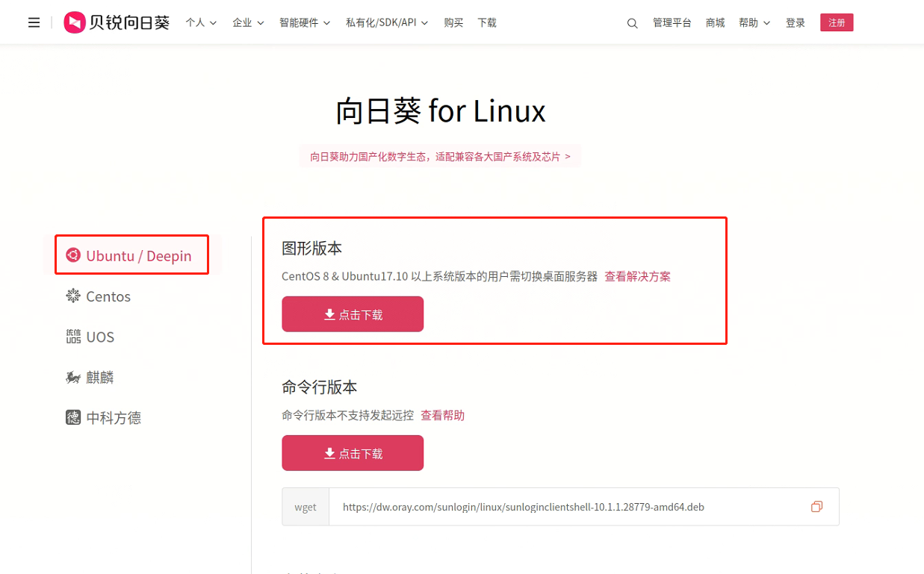
Task: Open search using the magnifier icon
Action: 632,23
